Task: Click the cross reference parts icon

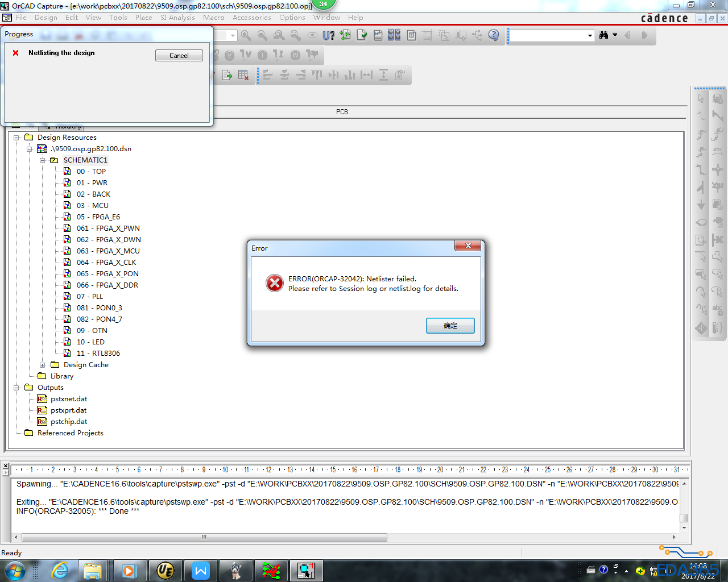Action: [x=394, y=35]
